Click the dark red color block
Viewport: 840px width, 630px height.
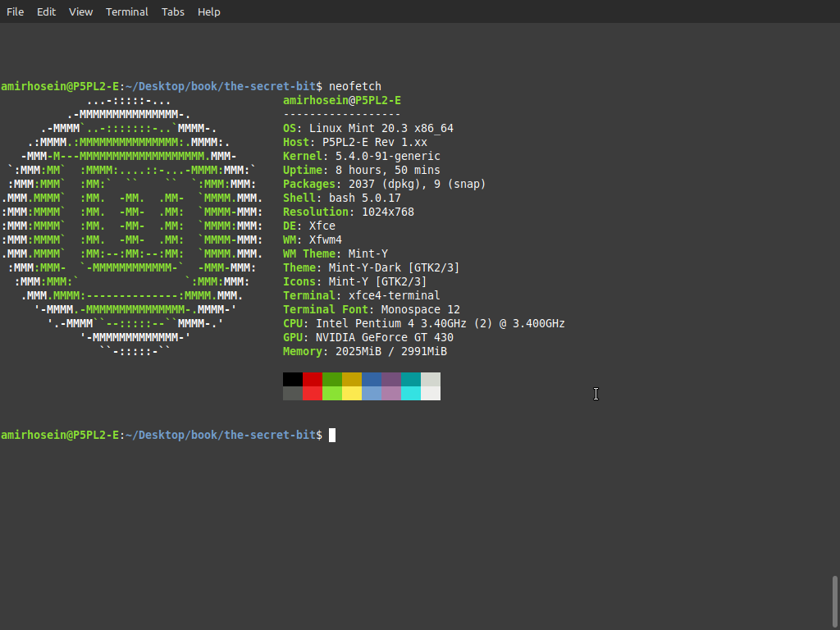pyautogui.click(x=313, y=379)
